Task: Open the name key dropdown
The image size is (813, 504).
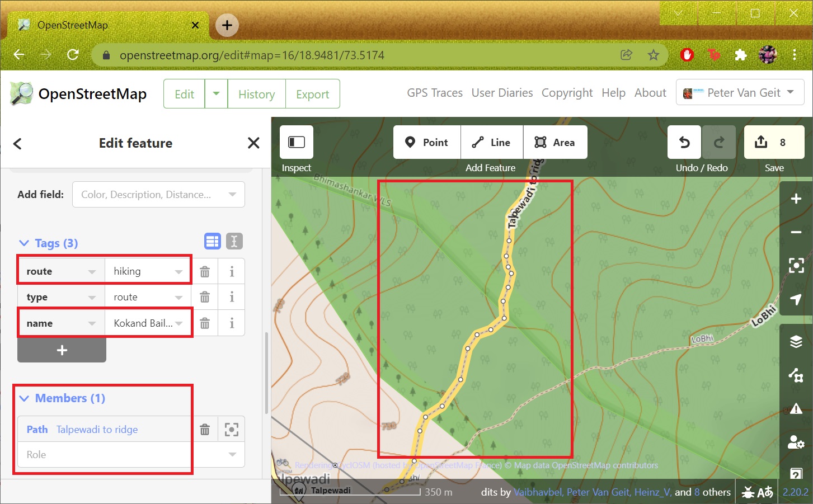Action: (x=92, y=323)
